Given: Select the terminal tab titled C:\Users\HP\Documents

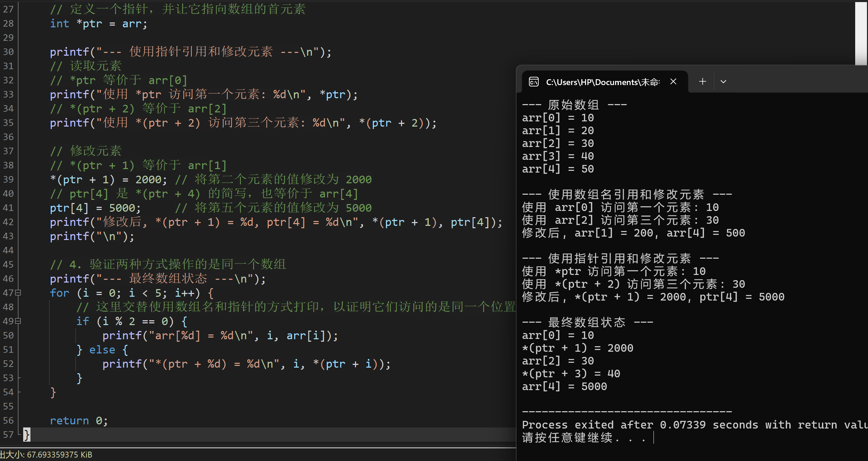Looking at the screenshot, I should (602, 82).
